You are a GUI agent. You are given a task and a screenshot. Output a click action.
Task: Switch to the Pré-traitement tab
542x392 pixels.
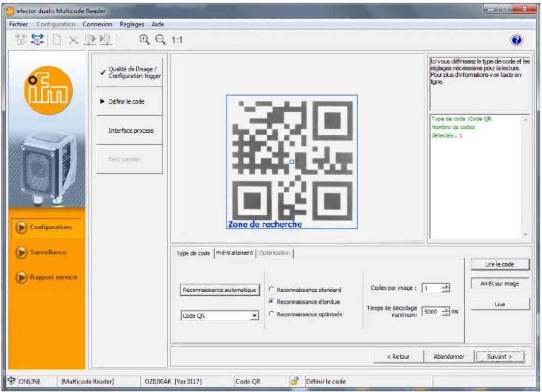click(235, 253)
